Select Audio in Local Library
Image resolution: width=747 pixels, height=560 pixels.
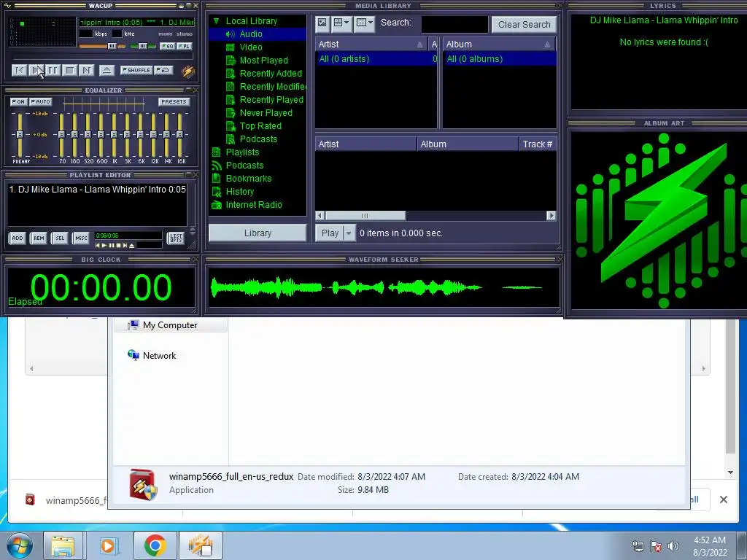251,34
